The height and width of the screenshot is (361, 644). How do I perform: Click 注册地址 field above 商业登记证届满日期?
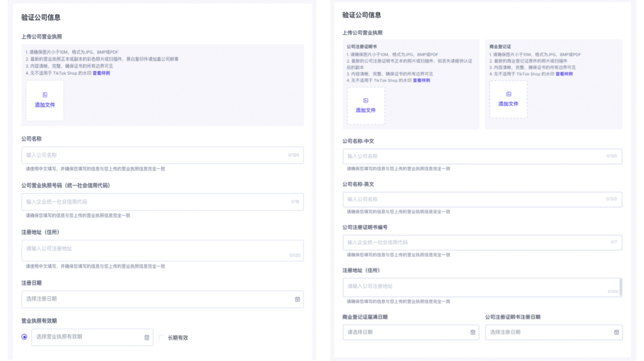coord(477,287)
